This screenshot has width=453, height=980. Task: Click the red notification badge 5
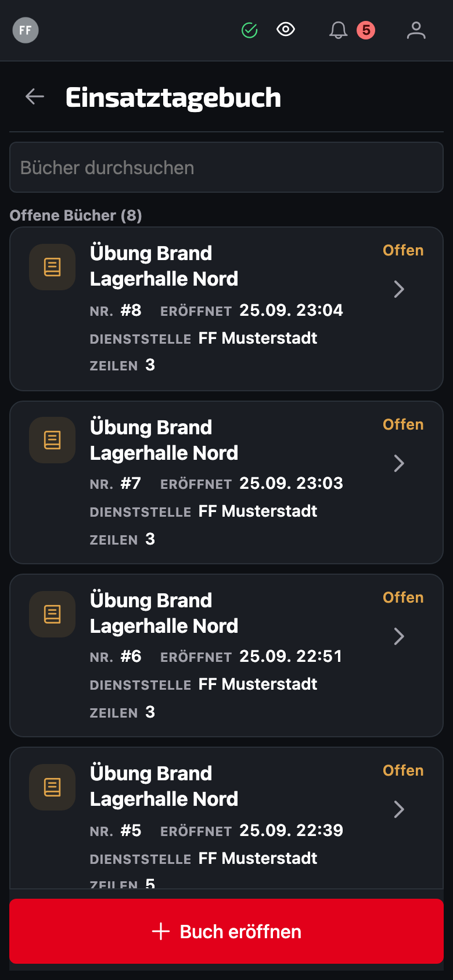366,30
